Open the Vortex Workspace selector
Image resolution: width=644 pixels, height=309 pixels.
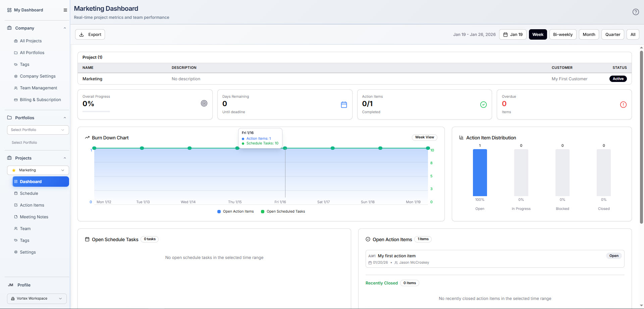point(37,299)
